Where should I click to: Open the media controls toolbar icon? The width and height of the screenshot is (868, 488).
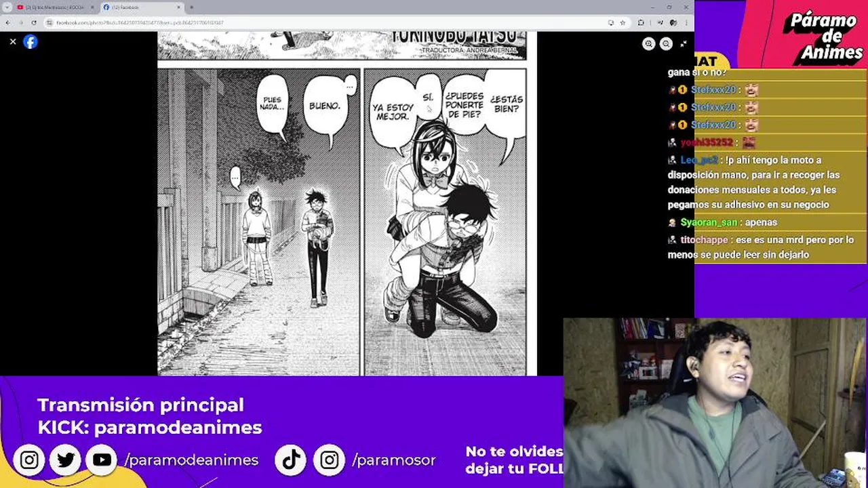point(661,22)
